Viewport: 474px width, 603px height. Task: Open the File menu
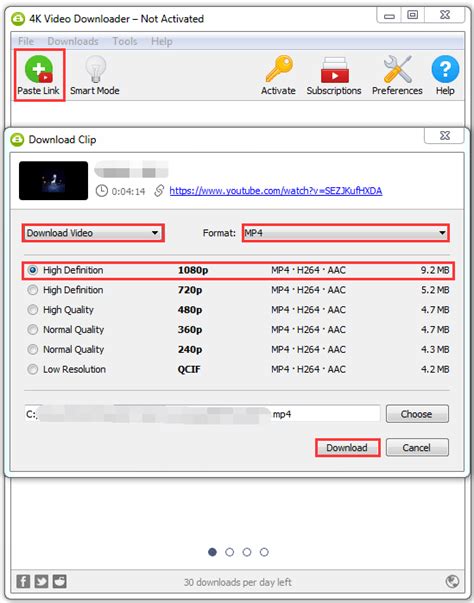click(26, 41)
